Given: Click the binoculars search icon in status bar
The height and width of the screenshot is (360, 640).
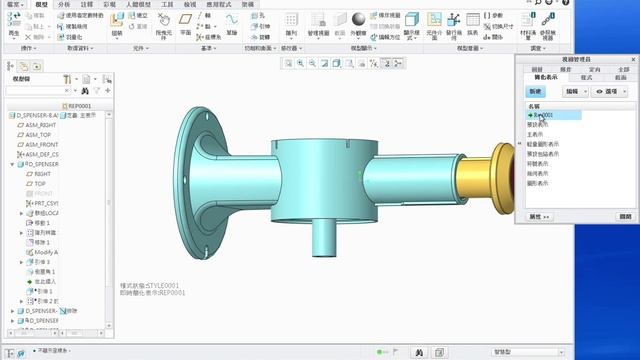Looking at the screenshot, I should pyautogui.click(x=419, y=352).
